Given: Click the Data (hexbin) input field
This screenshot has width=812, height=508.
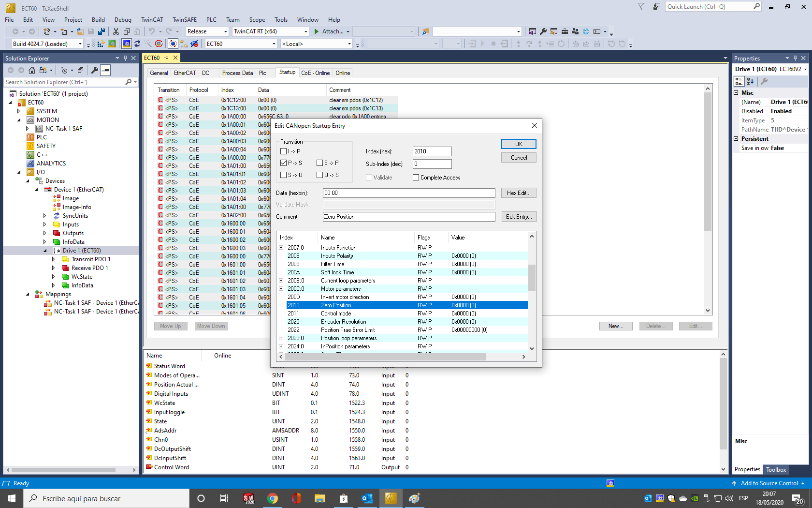Looking at the screenshot, I should click(409, 193).
